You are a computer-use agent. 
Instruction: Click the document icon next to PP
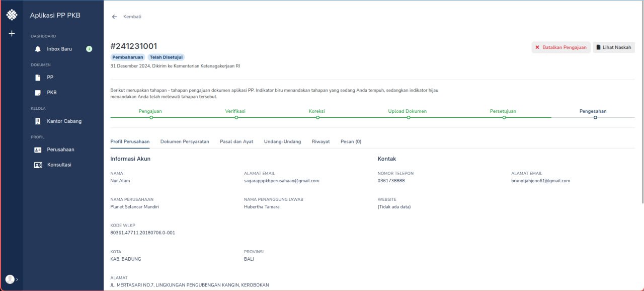[37, 78]
